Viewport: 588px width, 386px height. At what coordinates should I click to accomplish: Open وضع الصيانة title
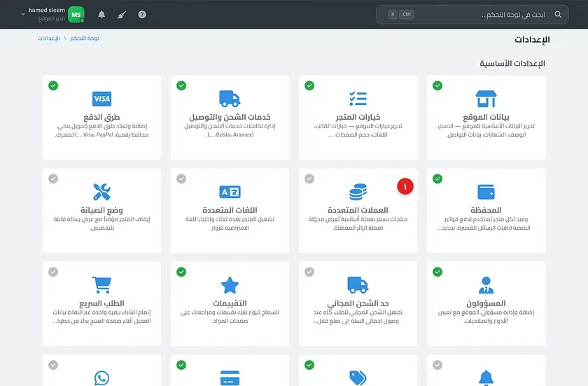pos(101,210)
